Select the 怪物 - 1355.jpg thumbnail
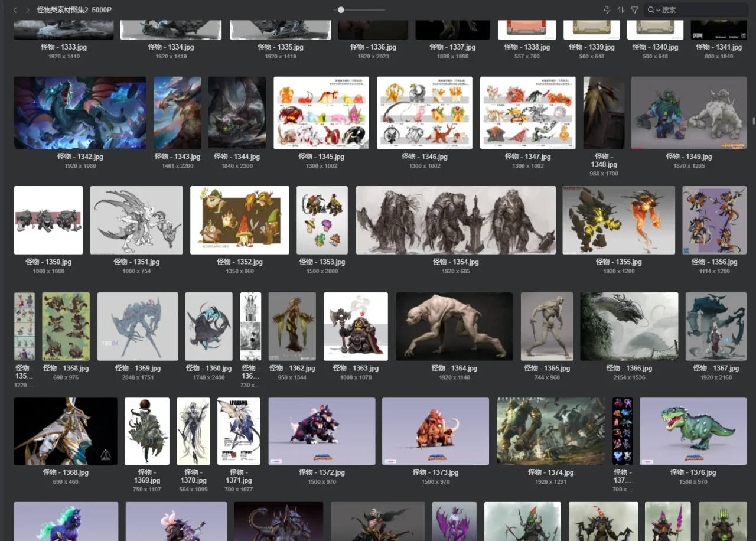 [618, 220]
